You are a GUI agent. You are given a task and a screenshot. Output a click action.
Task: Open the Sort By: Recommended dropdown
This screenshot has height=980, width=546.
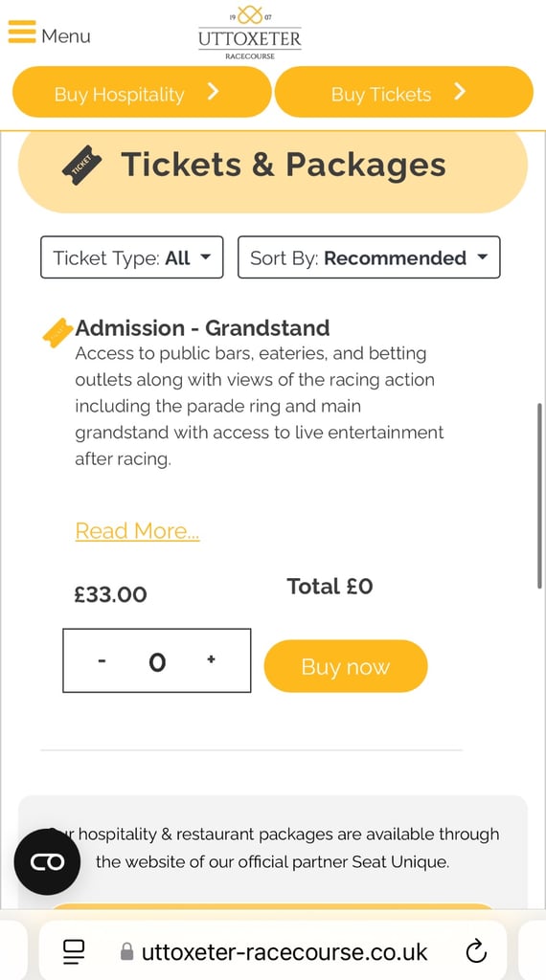click(369, 256)
